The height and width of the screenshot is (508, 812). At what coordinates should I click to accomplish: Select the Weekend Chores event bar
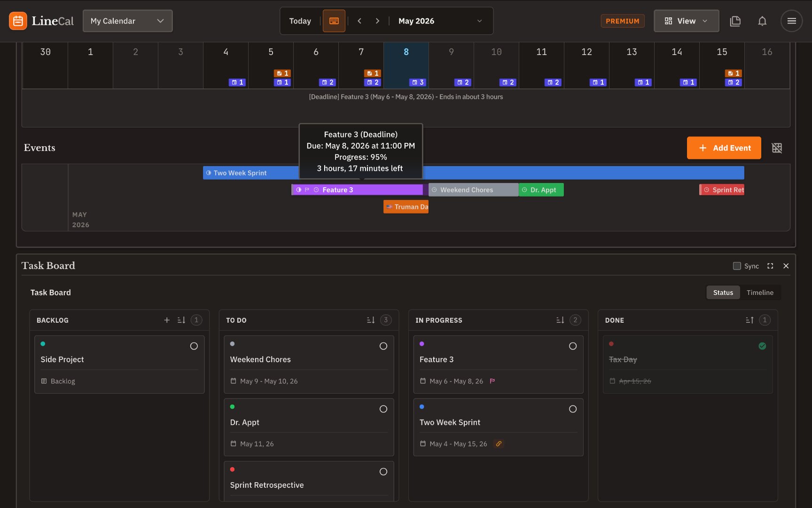click(473, 190)
